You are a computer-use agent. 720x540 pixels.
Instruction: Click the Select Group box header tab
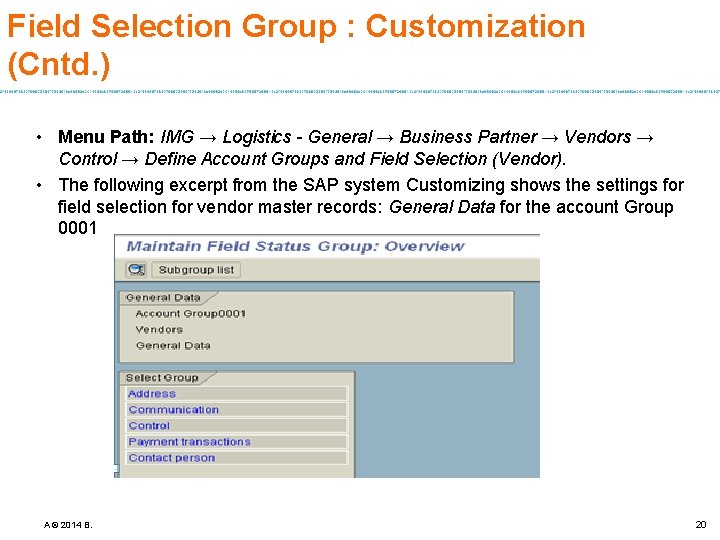pyautogui.click(x=162, y=378)
